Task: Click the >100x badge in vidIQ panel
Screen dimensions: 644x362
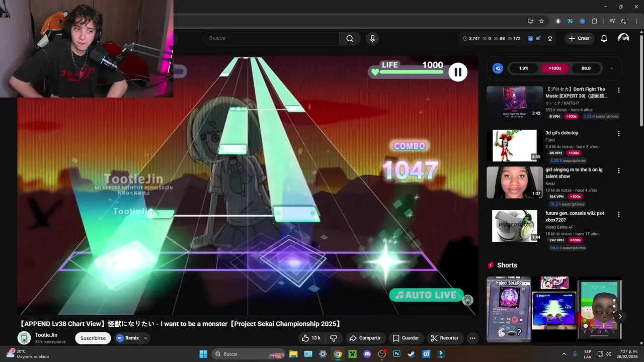Action: (x=555, y=68)
